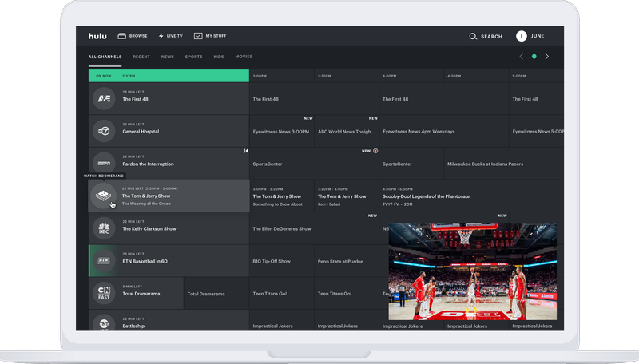Open Penn State at Purdue listing

[351, 260]
